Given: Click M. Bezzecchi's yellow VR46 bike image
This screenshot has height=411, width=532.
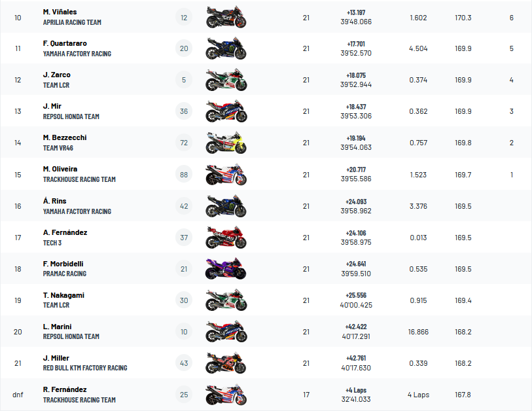Looking at the screenshot, I should (226, 143).
